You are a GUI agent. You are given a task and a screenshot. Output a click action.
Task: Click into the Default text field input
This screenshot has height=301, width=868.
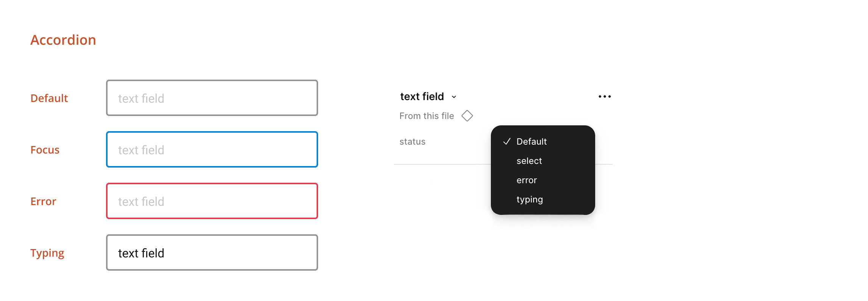(212, 98)
